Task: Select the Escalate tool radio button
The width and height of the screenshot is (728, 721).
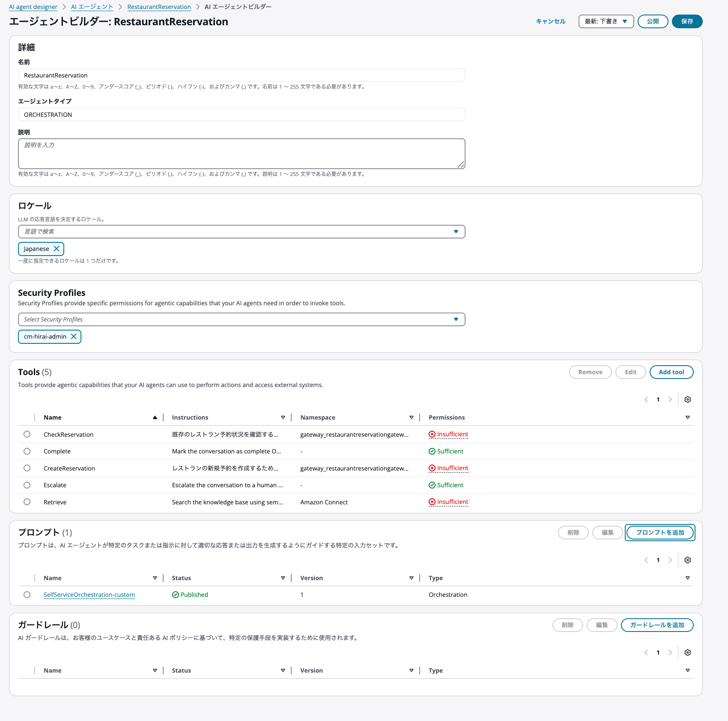Action: point(27,485)
